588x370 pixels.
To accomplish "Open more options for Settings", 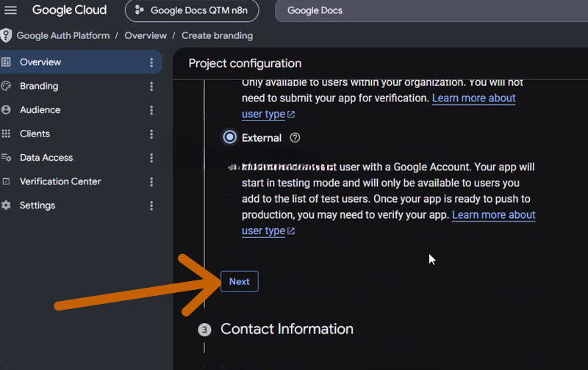I will 151,206.
